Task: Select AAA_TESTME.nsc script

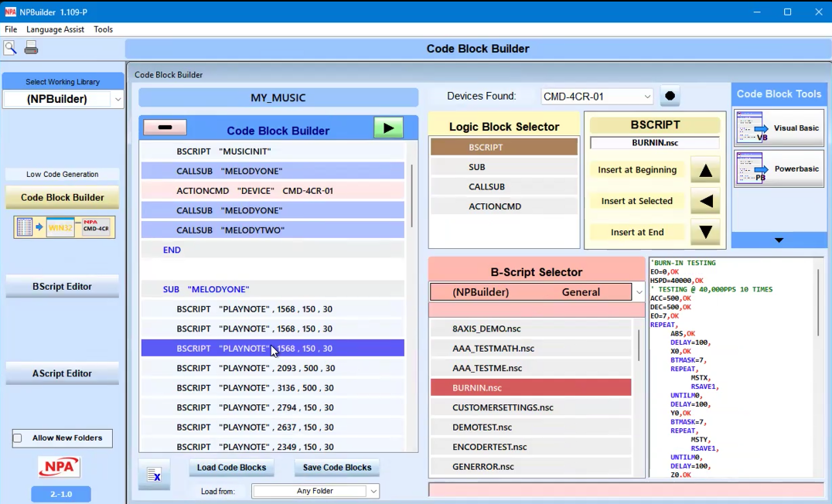Action: click(530, 368)
